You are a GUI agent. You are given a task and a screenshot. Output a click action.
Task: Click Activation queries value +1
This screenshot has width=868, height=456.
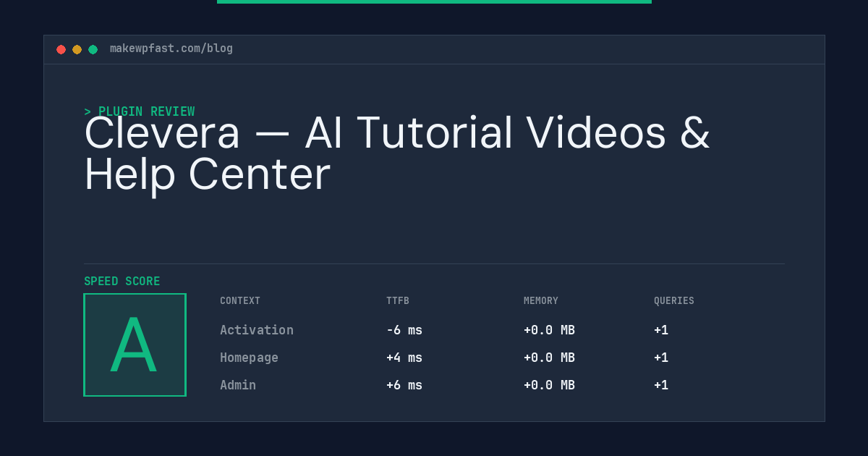tap(661, 330)
